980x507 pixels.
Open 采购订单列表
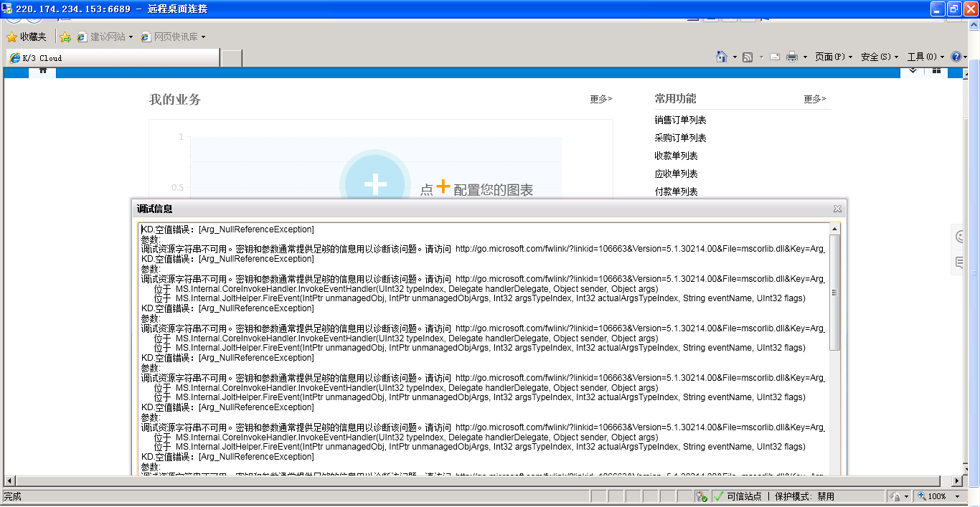pos(680,138)
